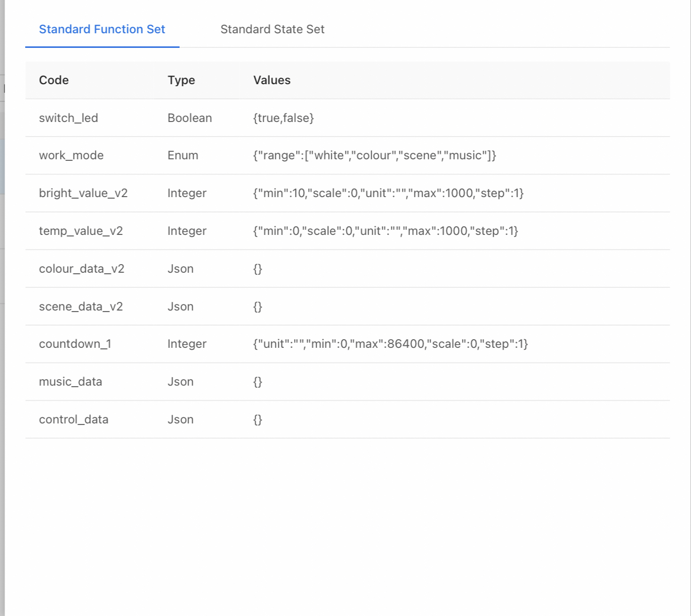This screenshot has width=691, height=616.
Task: Click empty braces value in control_data row
Action: tap(258, 419)
